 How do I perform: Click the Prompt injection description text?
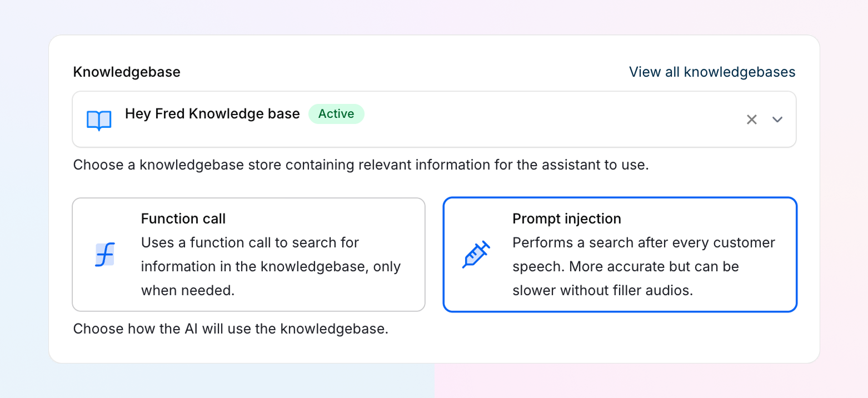click(642, 266)
